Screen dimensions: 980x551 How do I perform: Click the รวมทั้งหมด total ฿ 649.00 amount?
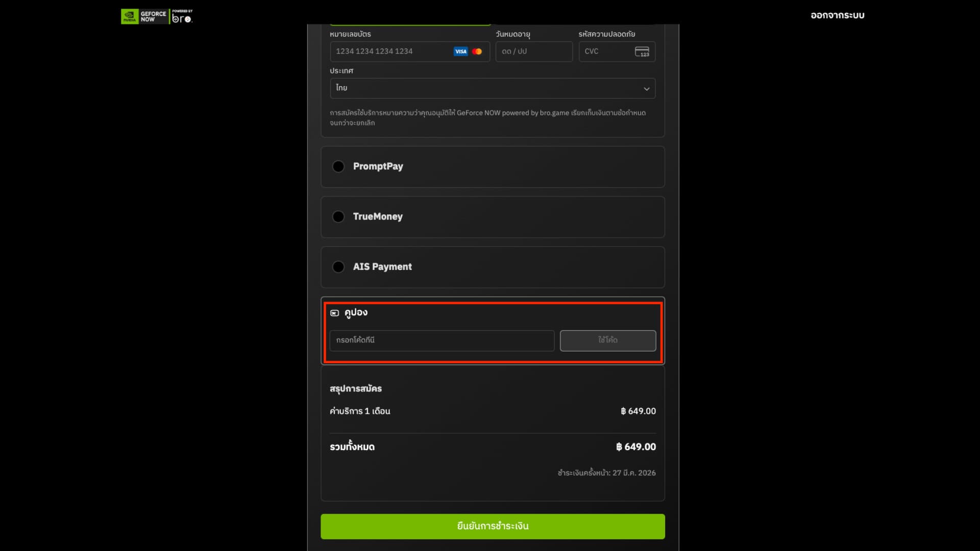click(635, 447)
